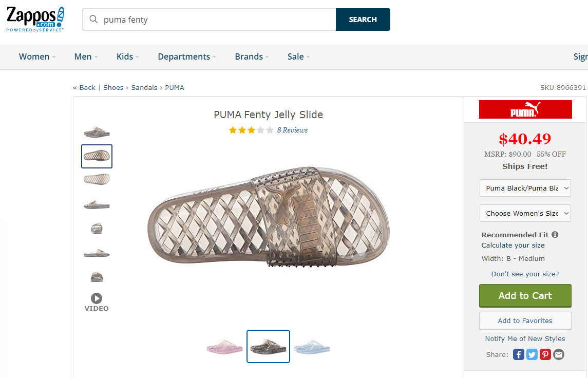Click Add to Cart button
Viewport: 588px width, 378px height.
point(525,296)
